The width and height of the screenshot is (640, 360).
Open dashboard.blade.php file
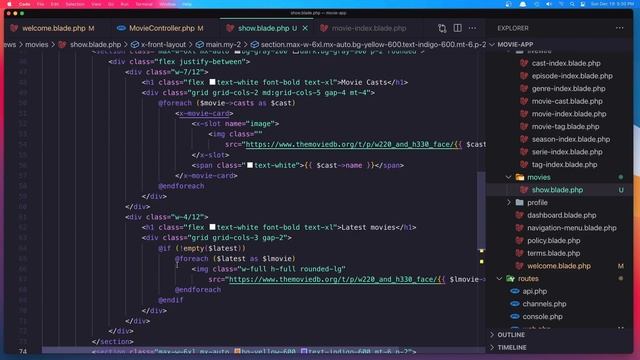(x=561, y=215)
